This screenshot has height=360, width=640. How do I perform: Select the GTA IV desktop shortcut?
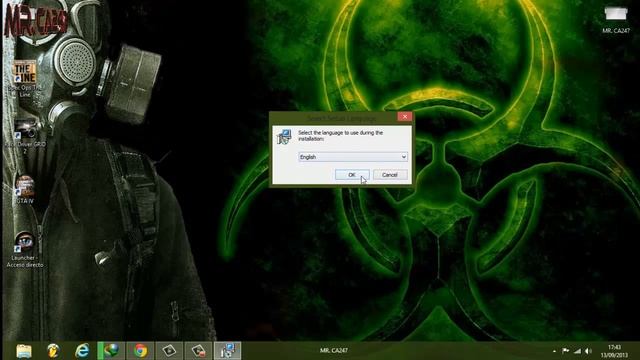click(25, 190)
